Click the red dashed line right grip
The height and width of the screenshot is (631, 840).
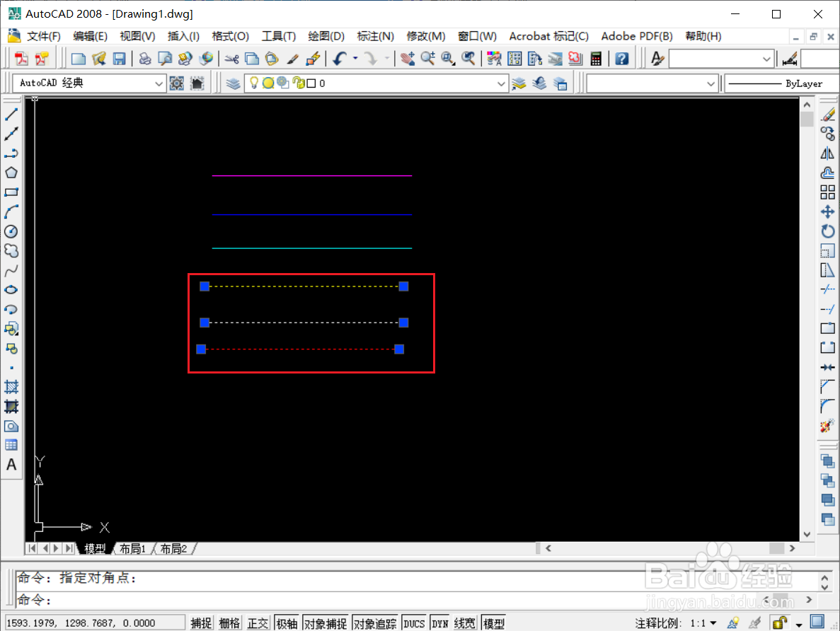[399, 349]
